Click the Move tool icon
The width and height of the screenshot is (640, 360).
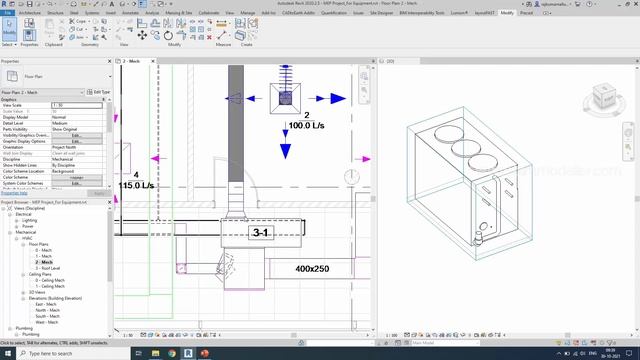142,36
